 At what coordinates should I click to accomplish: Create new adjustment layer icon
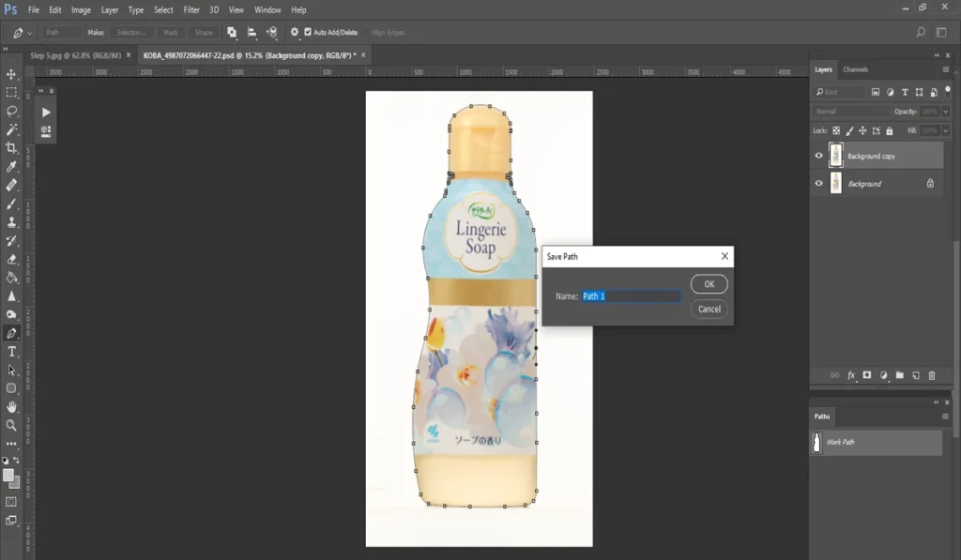[884, 375]
